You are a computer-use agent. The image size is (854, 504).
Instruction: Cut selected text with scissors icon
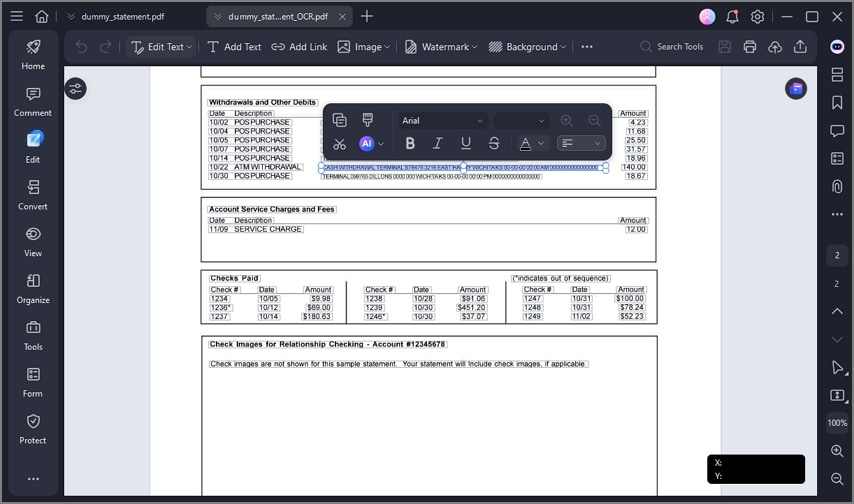click(339, 144)
